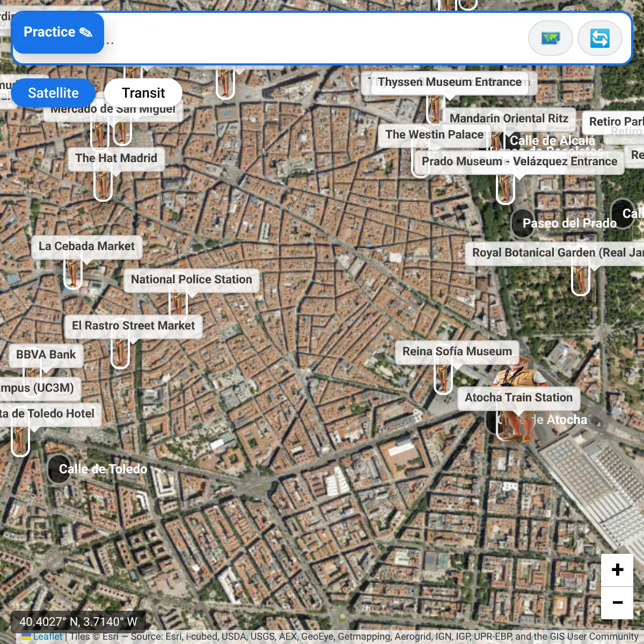Open the Leaflet attribution link
Viewport: 644px width, 644px height.
click(47, 636)
